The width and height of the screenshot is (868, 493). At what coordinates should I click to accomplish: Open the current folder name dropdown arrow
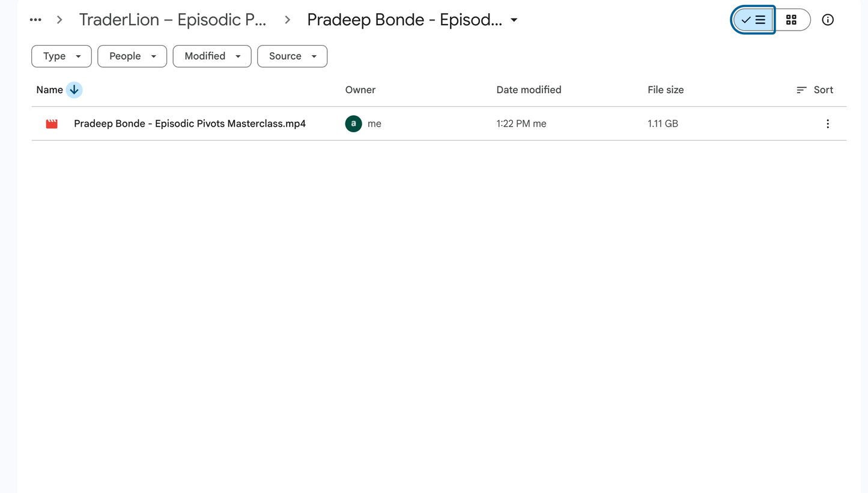click(x=514, y=20)
